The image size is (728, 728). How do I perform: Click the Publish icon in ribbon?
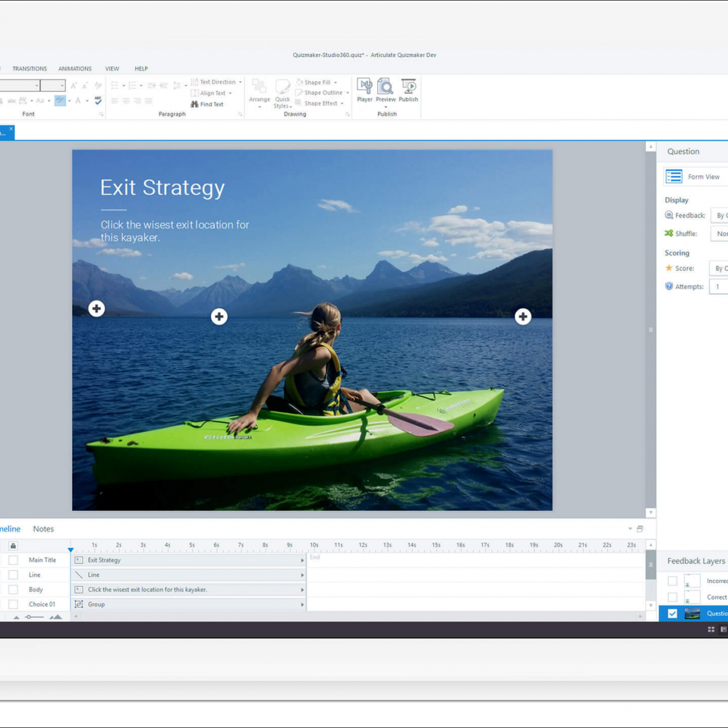point(408,86)
